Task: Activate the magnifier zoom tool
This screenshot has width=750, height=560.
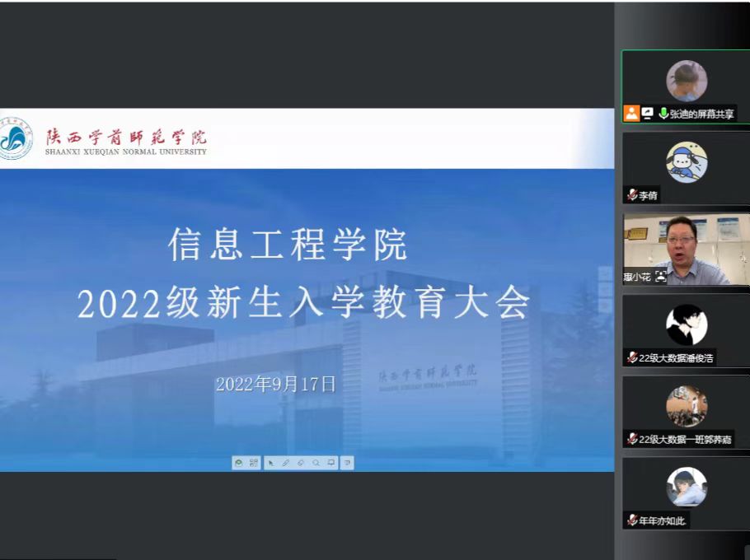Action: 316,463
